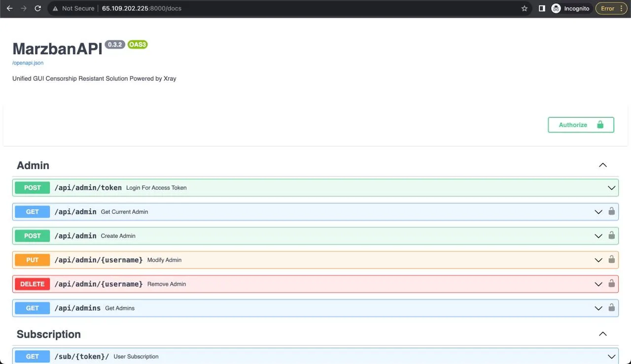Click the Incognito profile icon
Viewport: 631px width, 364px height.
[556, 8]
